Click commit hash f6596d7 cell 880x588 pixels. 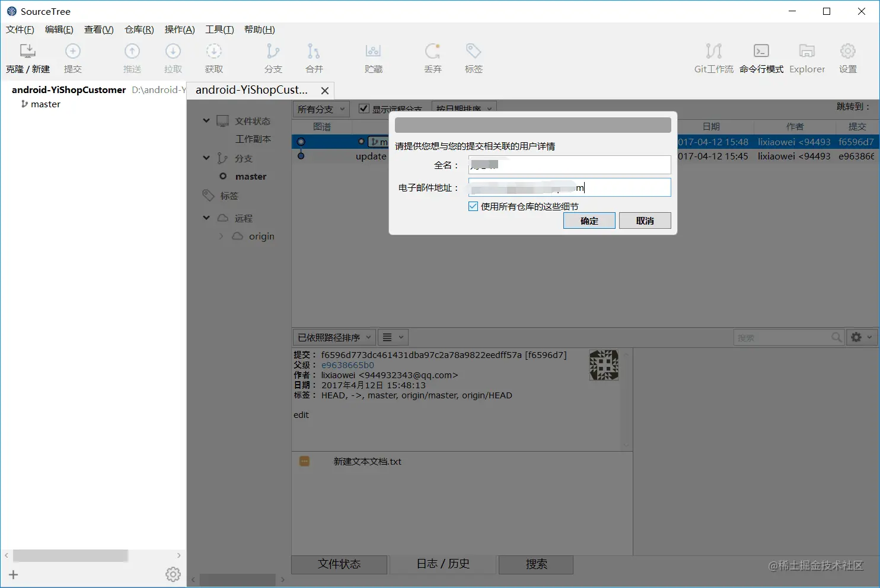(x=856, y=142)
